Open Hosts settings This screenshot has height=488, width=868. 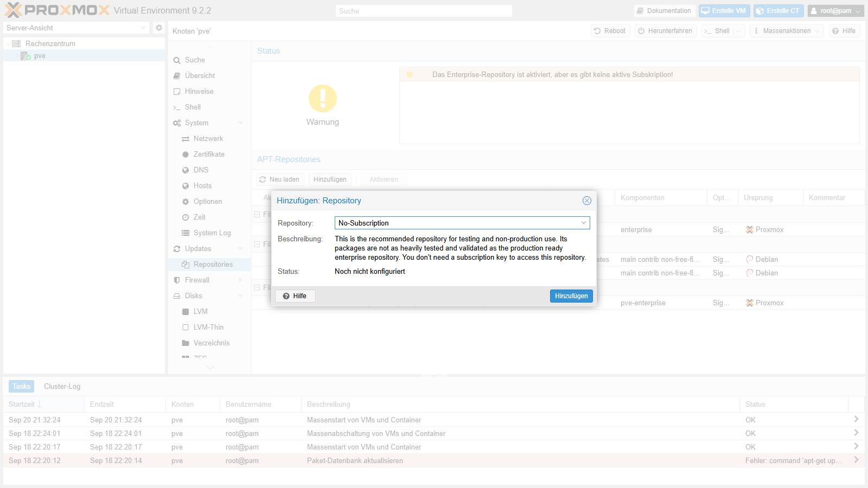tap(209, 186)
